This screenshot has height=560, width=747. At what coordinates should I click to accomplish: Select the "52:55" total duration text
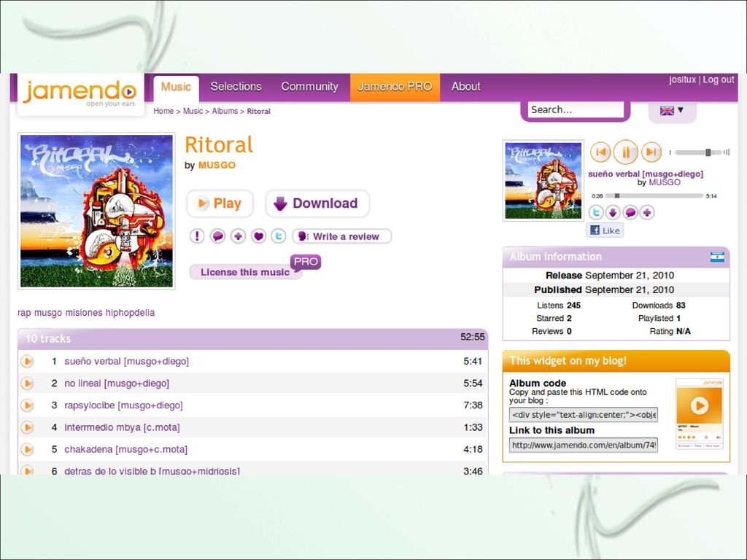(x=472, y=337)
